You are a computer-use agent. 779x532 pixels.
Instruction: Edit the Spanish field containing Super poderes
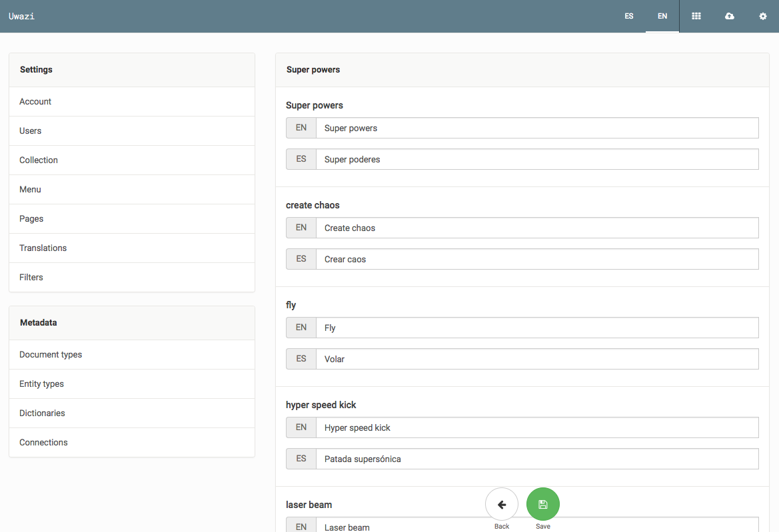pos(536,159)
